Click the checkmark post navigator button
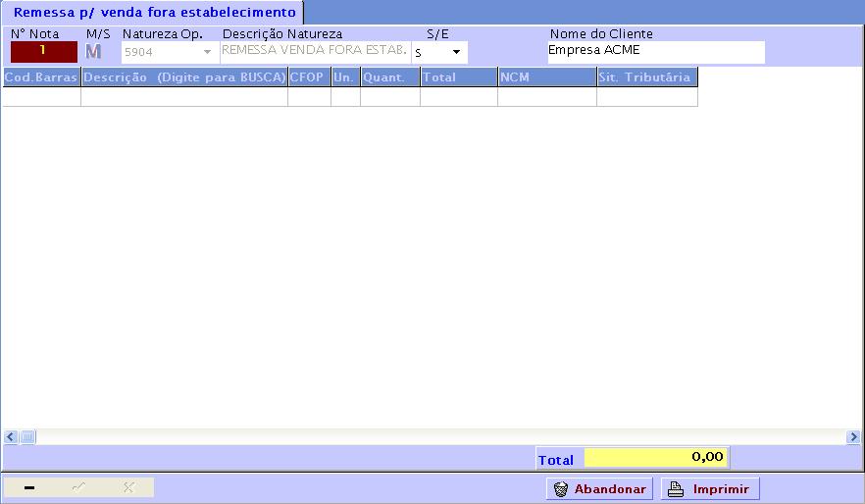 [78, 488]
